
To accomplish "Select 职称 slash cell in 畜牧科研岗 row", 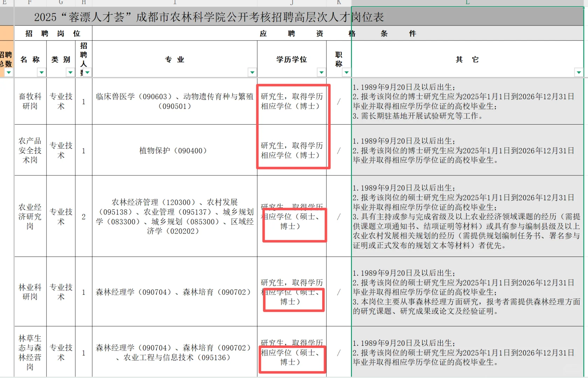I will pyautogui.click(x=339, y=101).
